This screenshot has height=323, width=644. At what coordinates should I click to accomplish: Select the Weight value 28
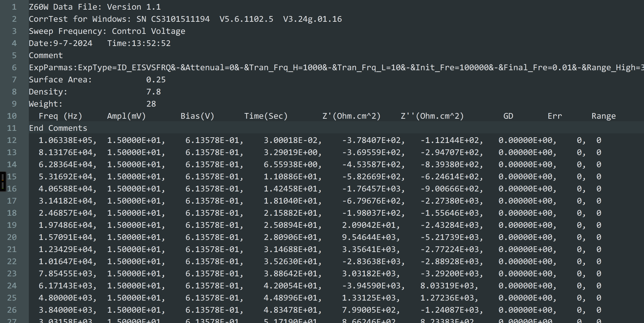[151, 104]
